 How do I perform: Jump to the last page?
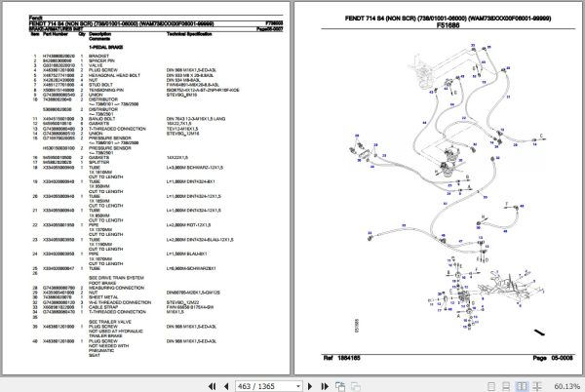325,386
